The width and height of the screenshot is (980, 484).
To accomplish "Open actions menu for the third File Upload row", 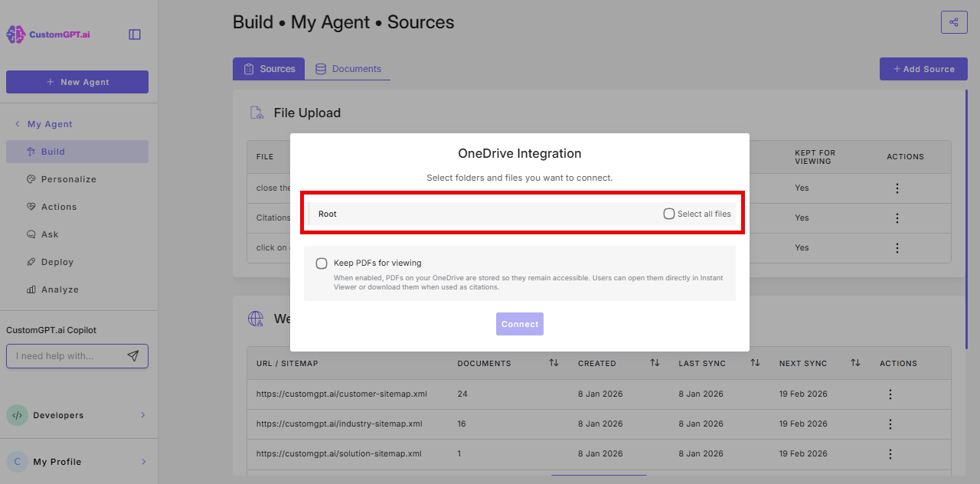I will pyautogui.click(x=897, y=248).
